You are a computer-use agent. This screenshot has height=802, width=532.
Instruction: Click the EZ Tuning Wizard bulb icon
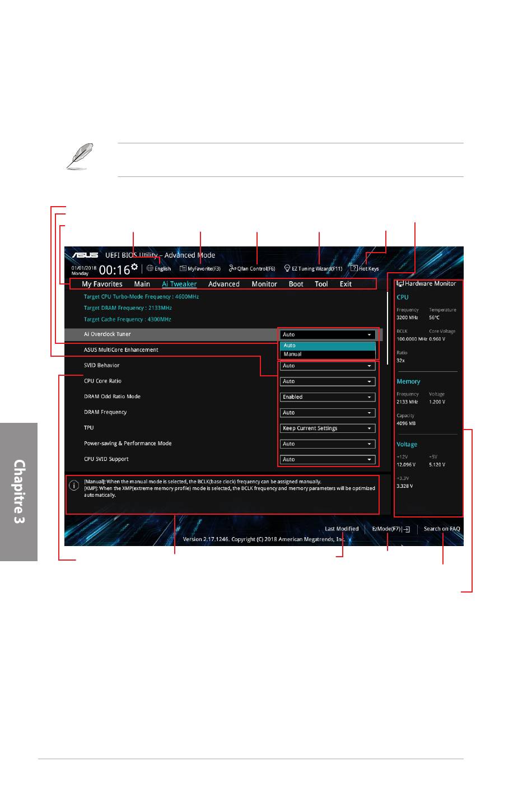click(x=287, y=268)
